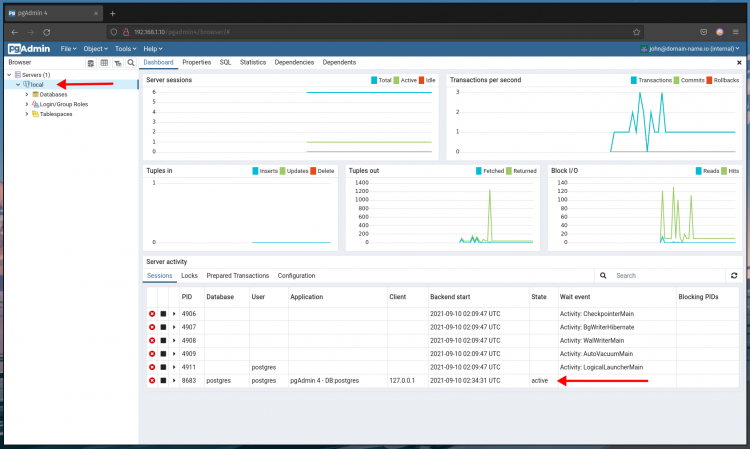This screenshot has width=750, height=449.
Task: Click the Search field in Server activity
Action: [668, 275]
